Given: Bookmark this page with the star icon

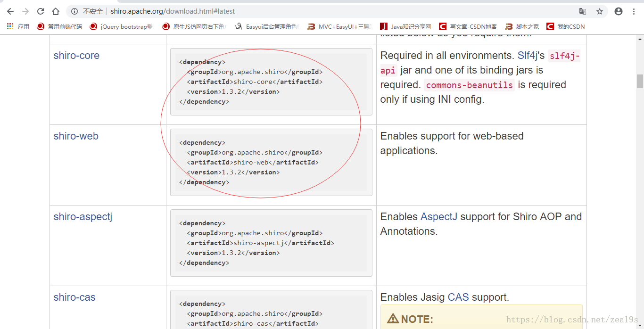Looking at the screenshot, I should click(600, 11).
